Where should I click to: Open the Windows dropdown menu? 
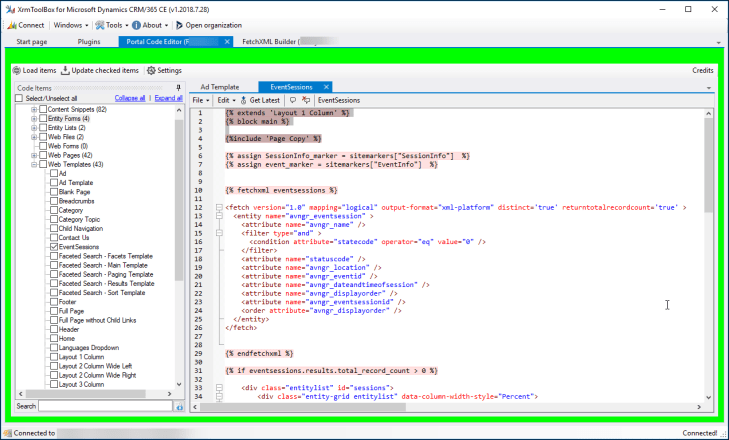[71, 25]
